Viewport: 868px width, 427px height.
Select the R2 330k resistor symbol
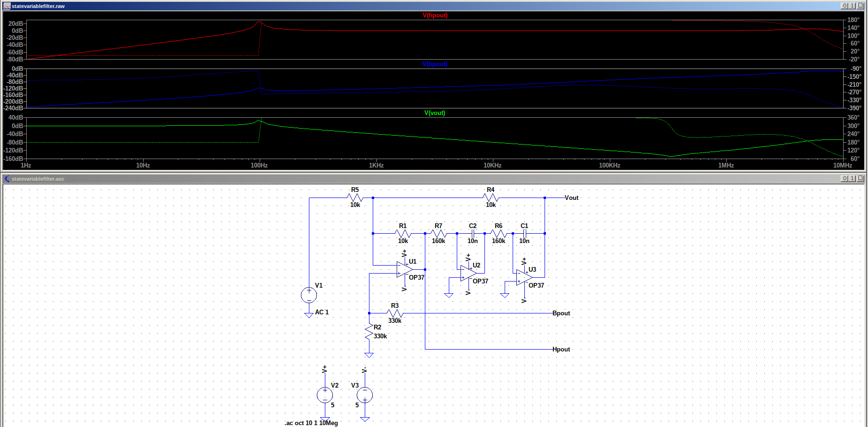[369, 332]
